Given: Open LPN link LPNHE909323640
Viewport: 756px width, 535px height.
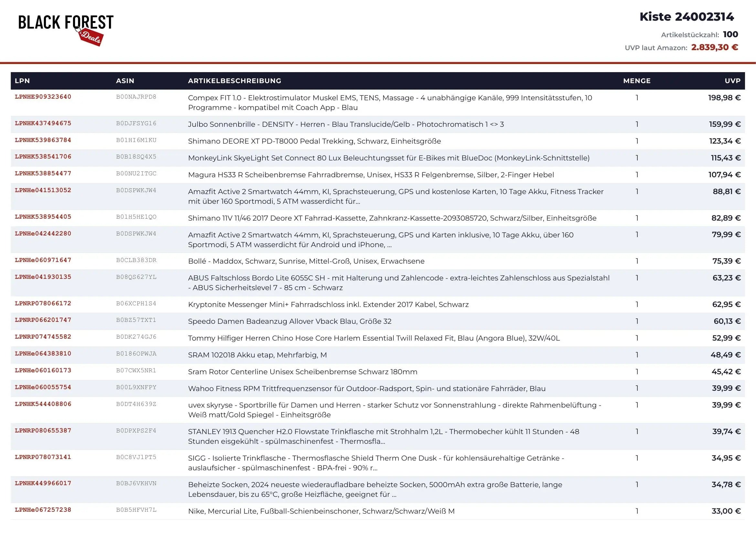Looking at the screenshot, I should (43, 97).
